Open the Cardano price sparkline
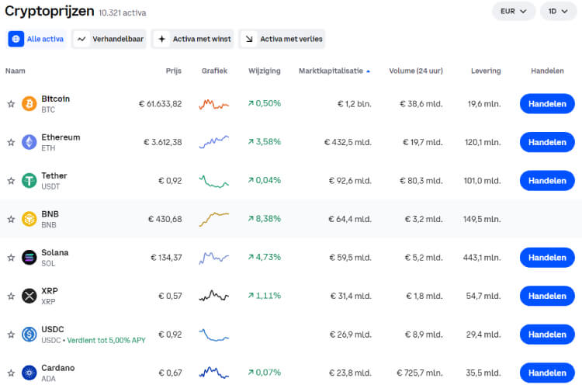The image size is (582, 392). [x=214, y=373]
